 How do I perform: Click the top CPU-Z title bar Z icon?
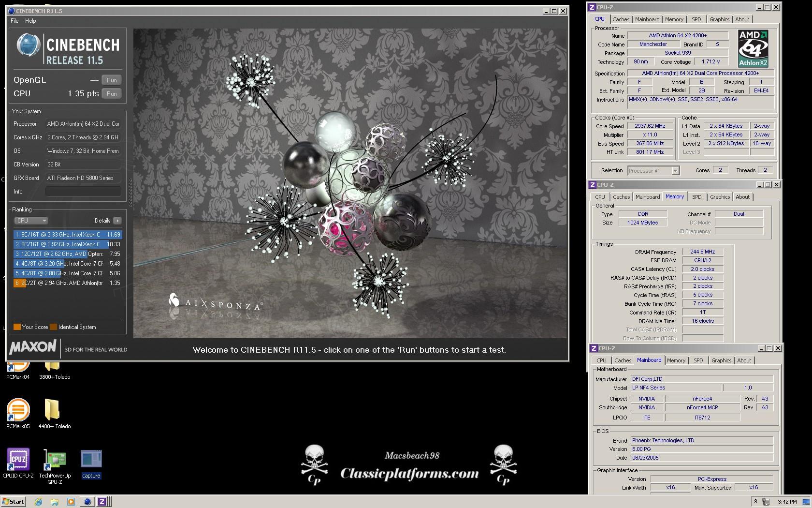click(592, 7)
